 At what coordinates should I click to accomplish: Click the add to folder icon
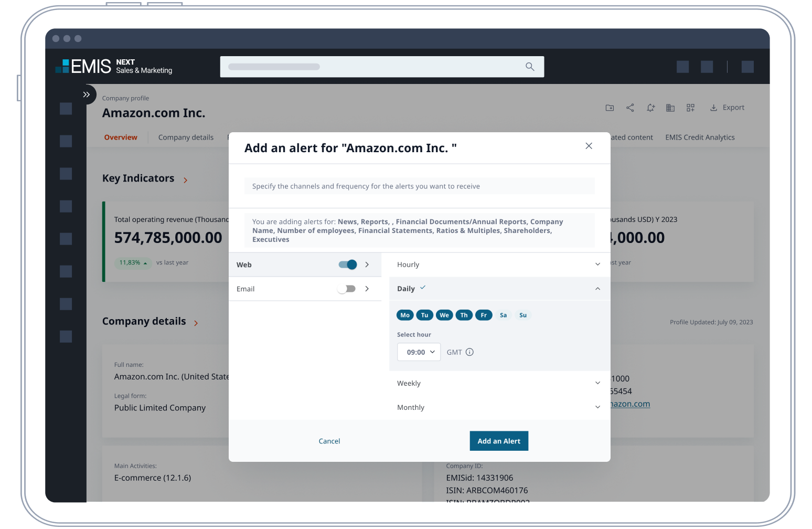[x=610, y=108]
